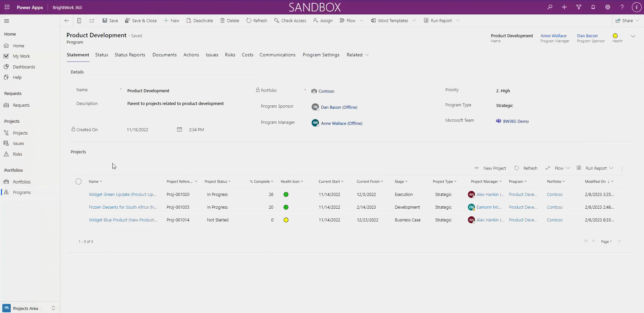Image resolution: width=644 pixels, height=313 pixels.
Task: Click the yellow Health indicator in header
Action: pyautogui.click(x=615, y=36)
